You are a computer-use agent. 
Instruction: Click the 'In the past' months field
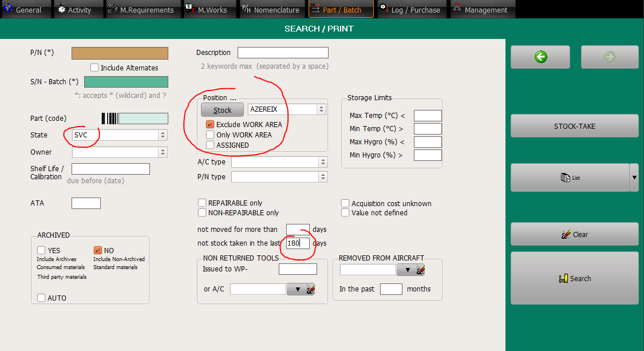pos(391,289)
